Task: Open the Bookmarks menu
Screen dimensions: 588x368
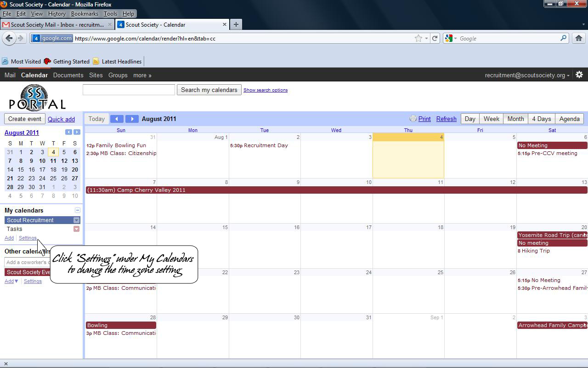Action: pos(85,14)
